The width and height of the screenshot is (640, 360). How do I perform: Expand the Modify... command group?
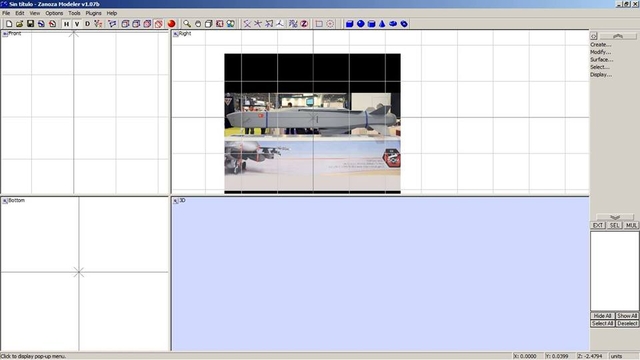pos(600,52)
